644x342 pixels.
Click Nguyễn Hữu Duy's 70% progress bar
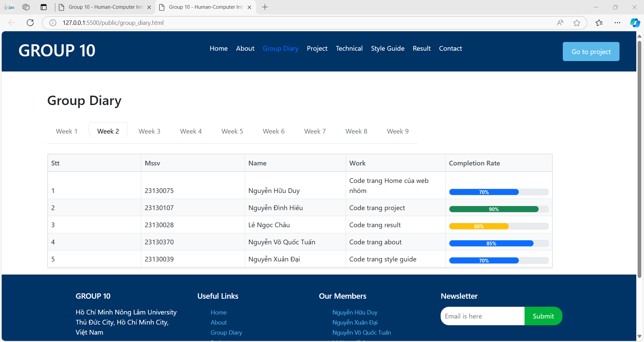click(x=499, y=192)
